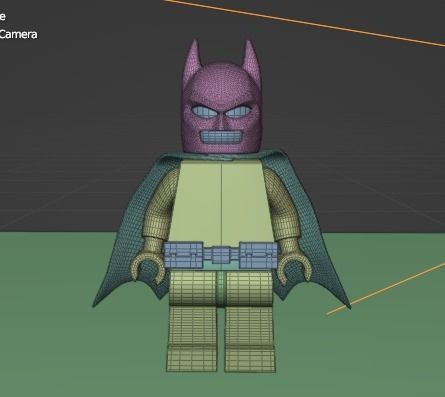Select the flat yellow-green torso mesh

[x=221, y=202]
